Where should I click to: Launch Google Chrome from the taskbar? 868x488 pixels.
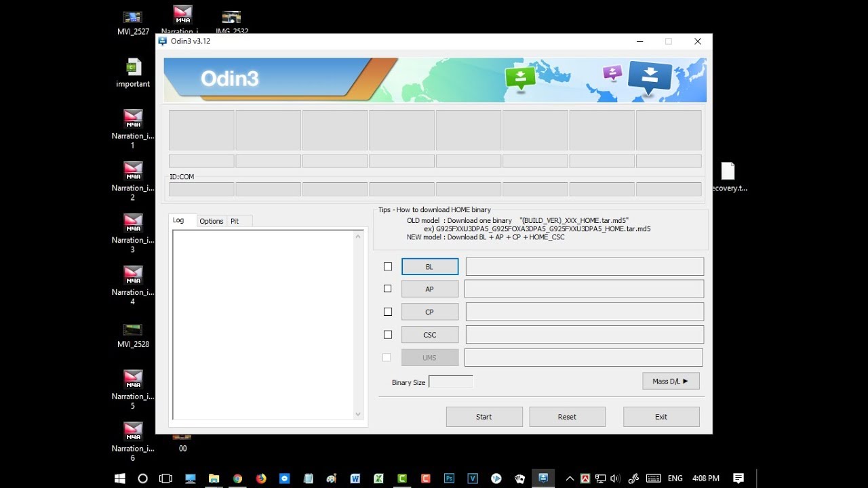(x=237, y=478)
